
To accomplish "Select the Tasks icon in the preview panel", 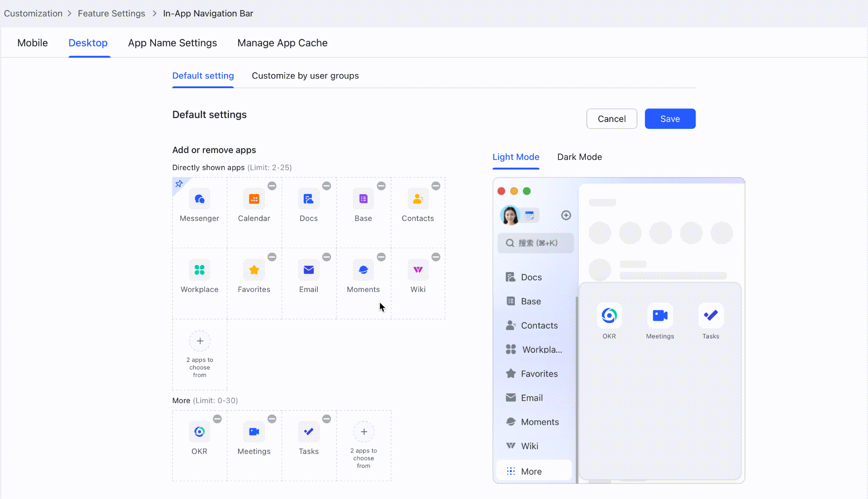I will click(x=710, y=315).
